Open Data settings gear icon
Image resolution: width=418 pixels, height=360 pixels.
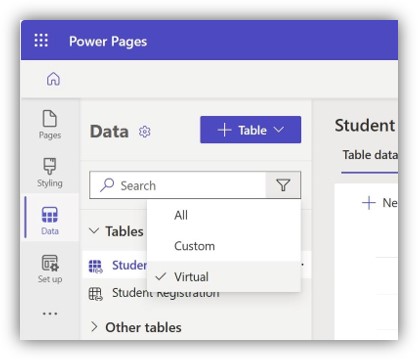(x=144, y=132)
